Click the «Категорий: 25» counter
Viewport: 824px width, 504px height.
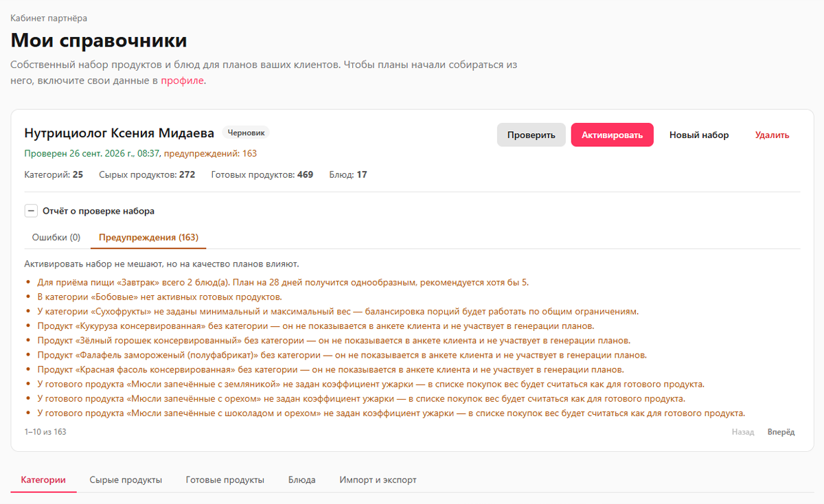tap(54, 175)
